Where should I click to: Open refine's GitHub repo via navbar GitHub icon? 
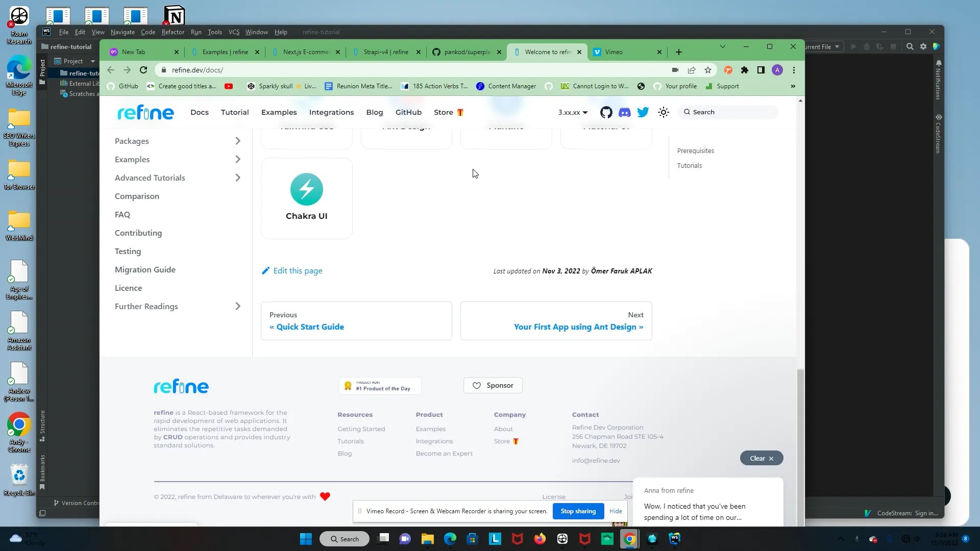pyautogui.click(x=606, y=112)
